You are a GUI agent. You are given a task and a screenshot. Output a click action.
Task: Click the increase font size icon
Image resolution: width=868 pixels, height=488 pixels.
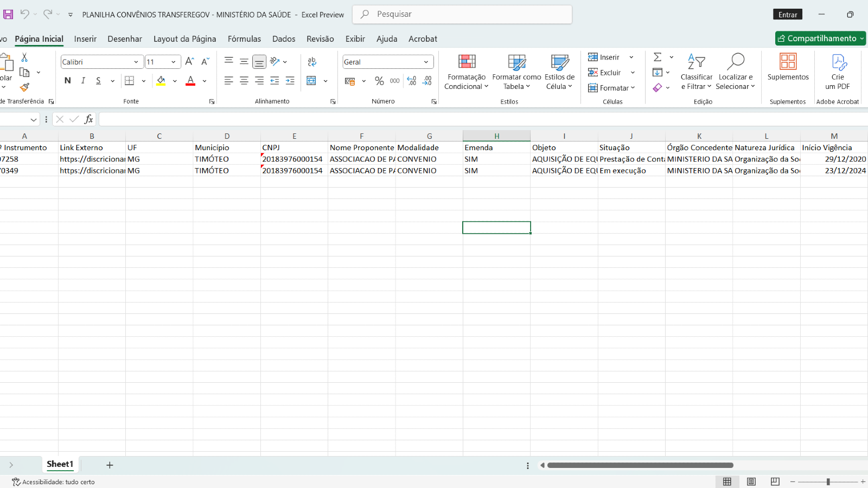(x=189, y=62)
